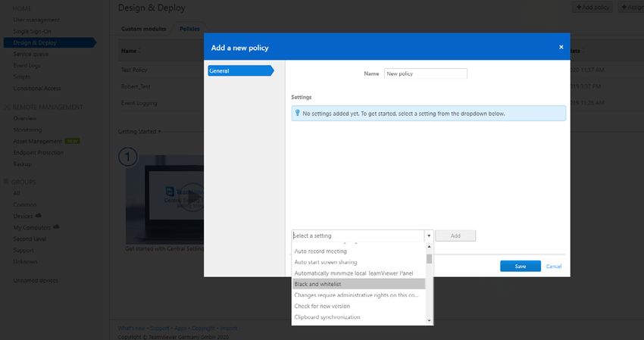
Task: Click dropdown list scroll up arrow
Action: (429, 247)
